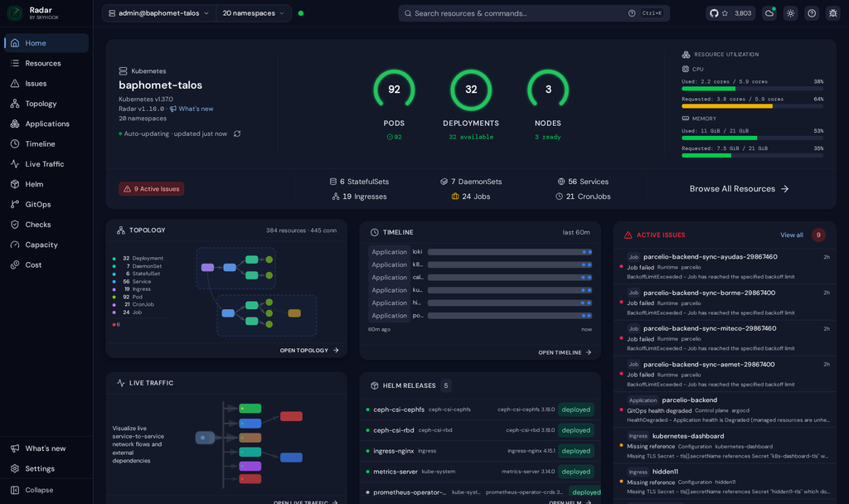Open 21 CronJobs

(x=583, y=196)
